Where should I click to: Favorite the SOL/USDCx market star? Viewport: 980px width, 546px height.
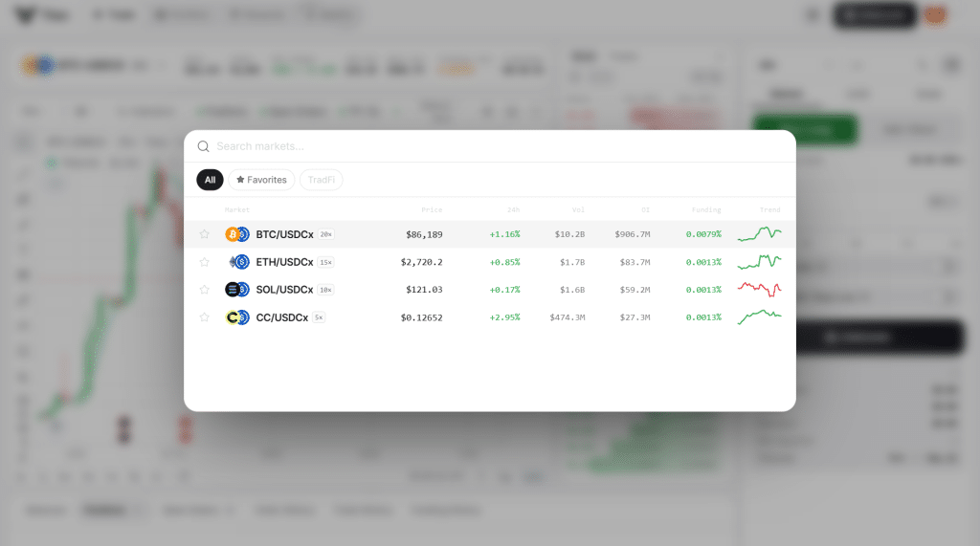[x=205, y=289]
